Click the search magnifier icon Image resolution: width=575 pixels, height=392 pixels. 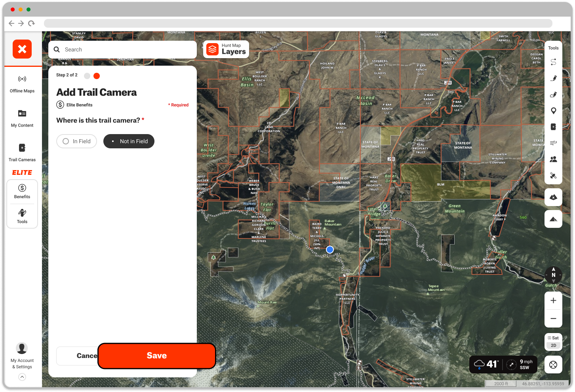click(57, 49)
